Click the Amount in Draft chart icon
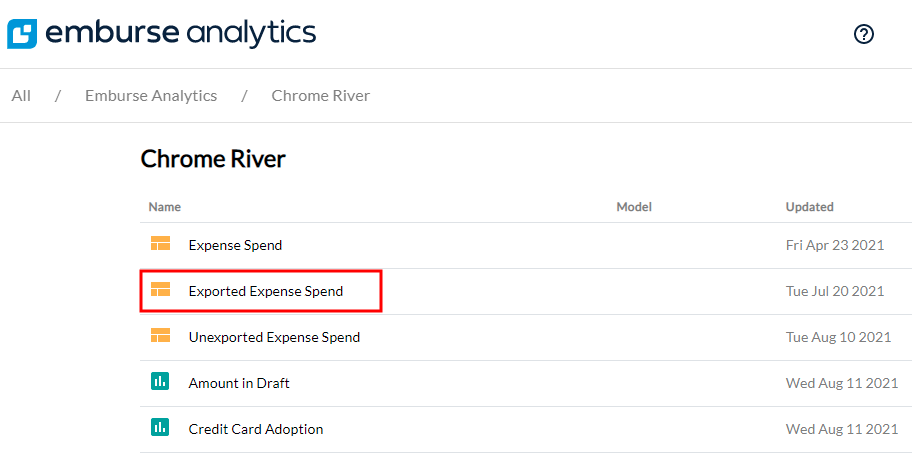Image resolution: width=912 pixels, height=455 pixels. pos(160,382)
